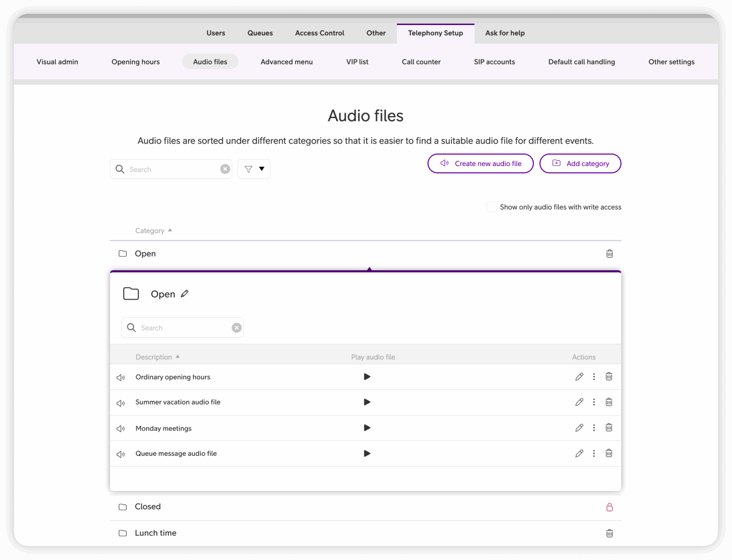The image size is (732, 560).
Task: Edit the Summer vacation audio file
Action: (x=579, y=402)
